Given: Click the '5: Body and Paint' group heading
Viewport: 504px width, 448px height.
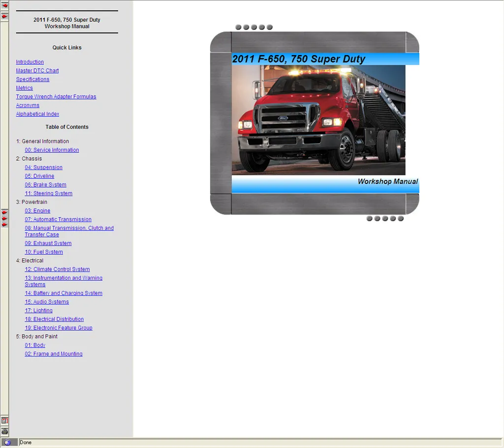Looking at the screenshot, I should (36, 336).
